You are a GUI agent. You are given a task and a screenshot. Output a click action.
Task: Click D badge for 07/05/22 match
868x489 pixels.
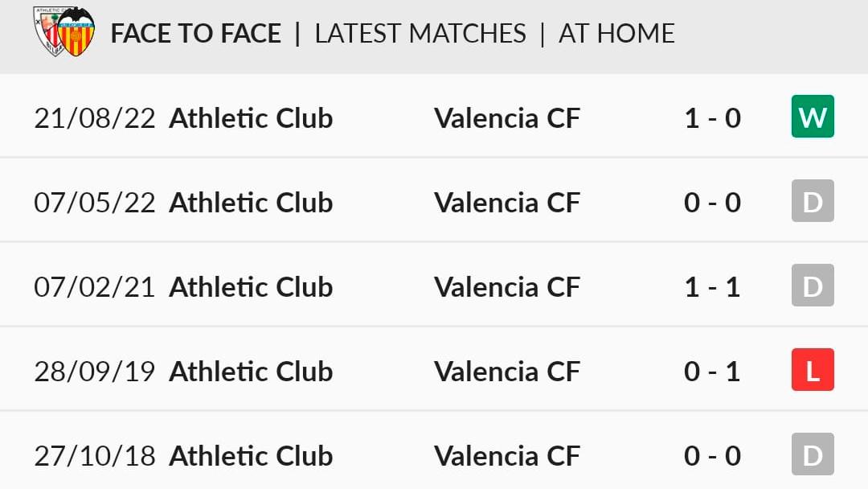(813, 201)
